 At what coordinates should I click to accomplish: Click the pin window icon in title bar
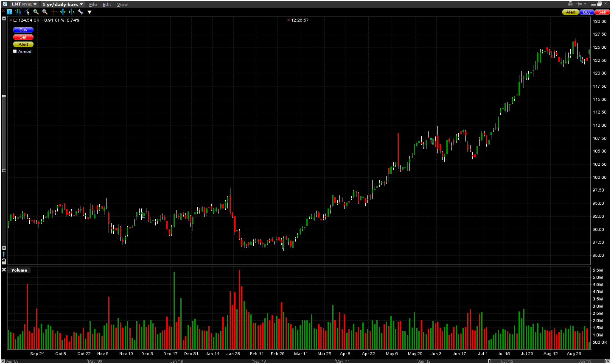pos(579,4)
